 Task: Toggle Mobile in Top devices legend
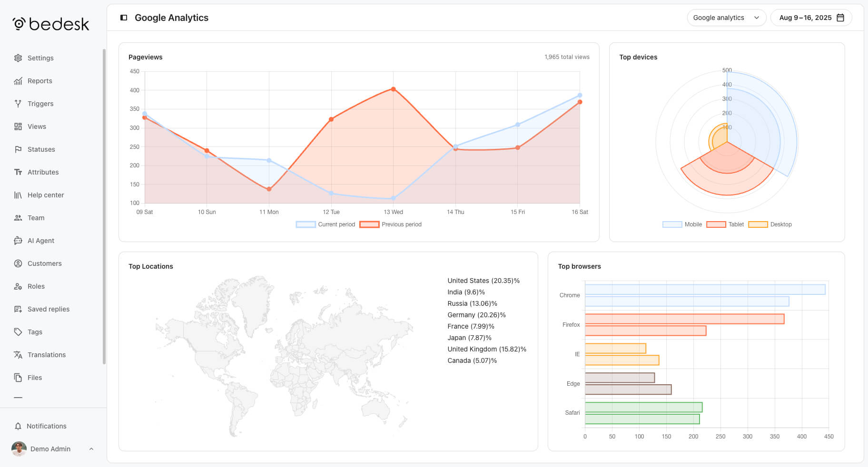682,224
